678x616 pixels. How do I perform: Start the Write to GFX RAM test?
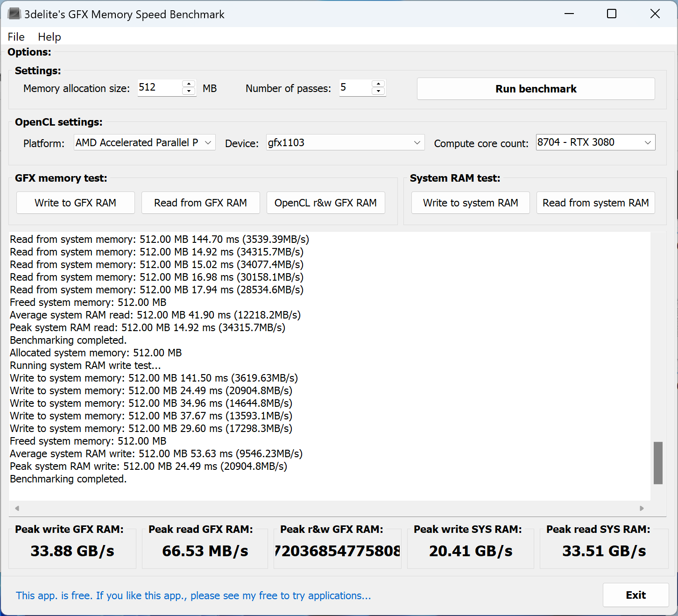coord(76,203)
